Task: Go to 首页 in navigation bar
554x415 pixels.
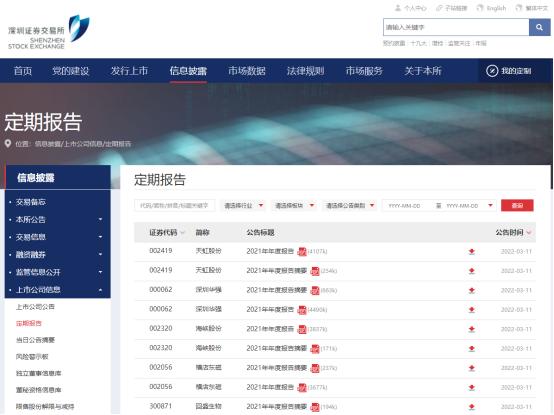Action: click(x=23, y=71)
